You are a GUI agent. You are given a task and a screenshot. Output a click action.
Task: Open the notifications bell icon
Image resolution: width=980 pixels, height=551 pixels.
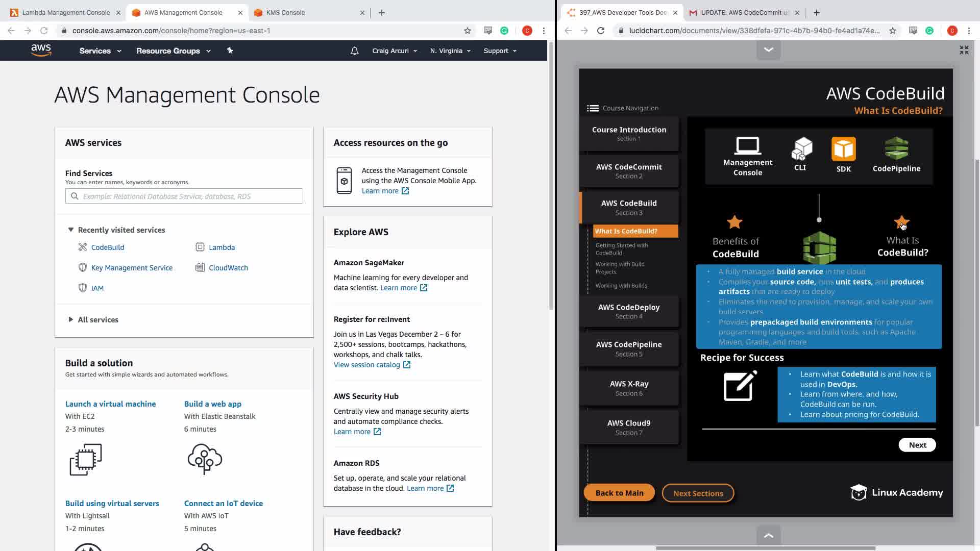354,51
